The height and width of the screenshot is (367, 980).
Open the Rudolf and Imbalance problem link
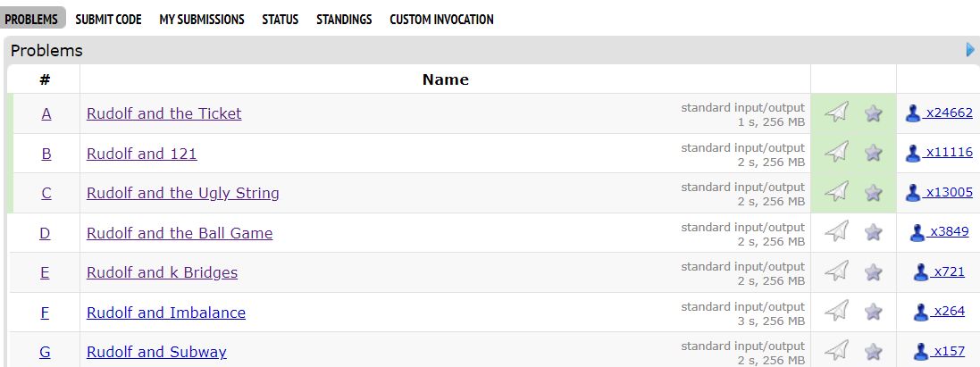pos(166,312)
